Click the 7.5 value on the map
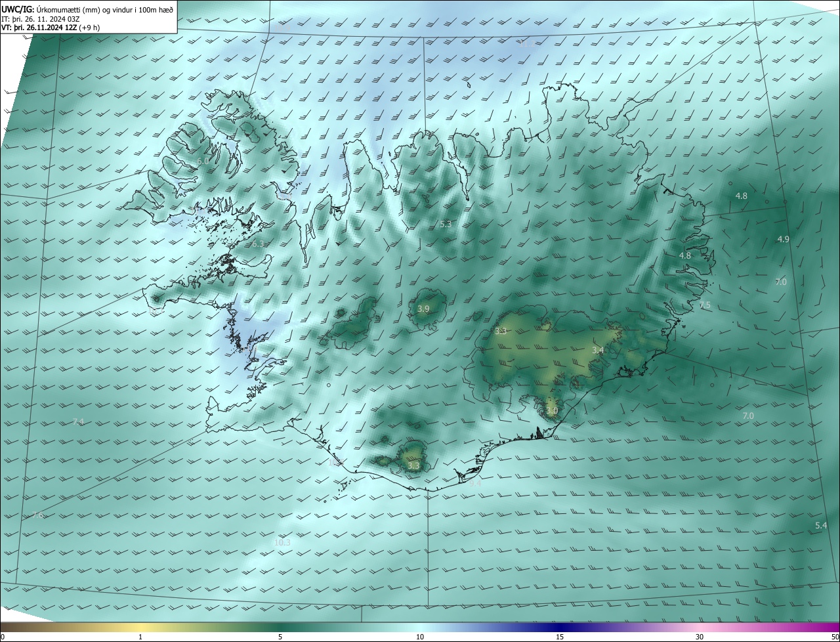 pyautogui.click(x=705, y=305)
